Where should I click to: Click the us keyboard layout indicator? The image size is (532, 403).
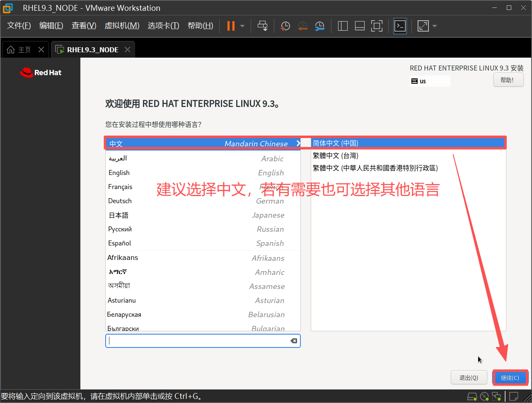coord(430,81)
